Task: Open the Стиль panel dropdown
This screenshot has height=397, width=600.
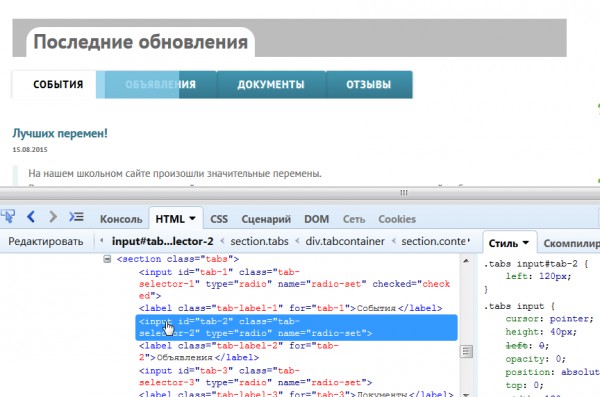Action: point(526,243)
